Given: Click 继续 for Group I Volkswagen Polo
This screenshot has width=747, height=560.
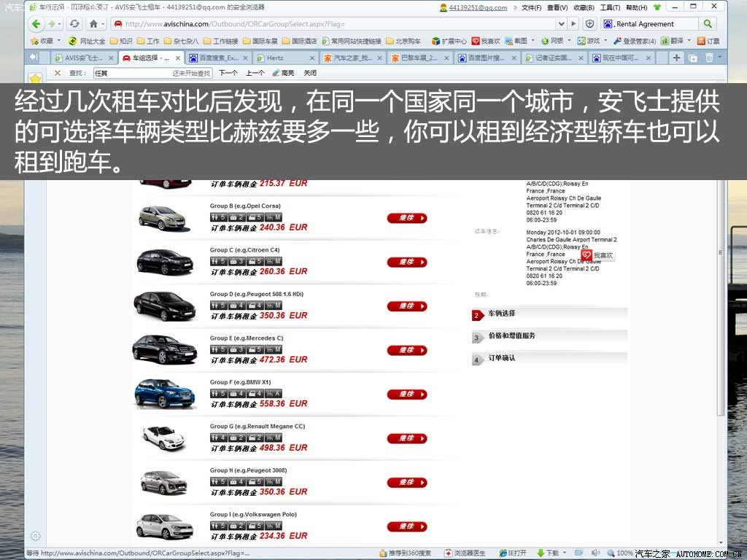Looking at the screenshot, I should pos(407,526).
